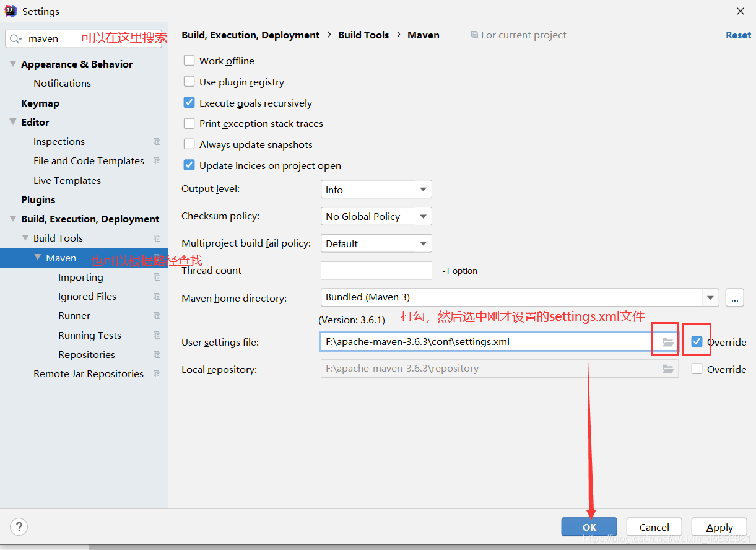This screenshot has height=550, width=756.
Task: Click the IntelliJ icon in the title bar
Action: 11,11
